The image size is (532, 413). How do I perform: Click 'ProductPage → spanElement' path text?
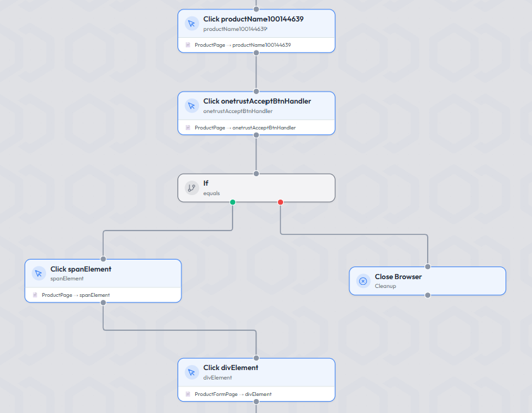(76, 295)
